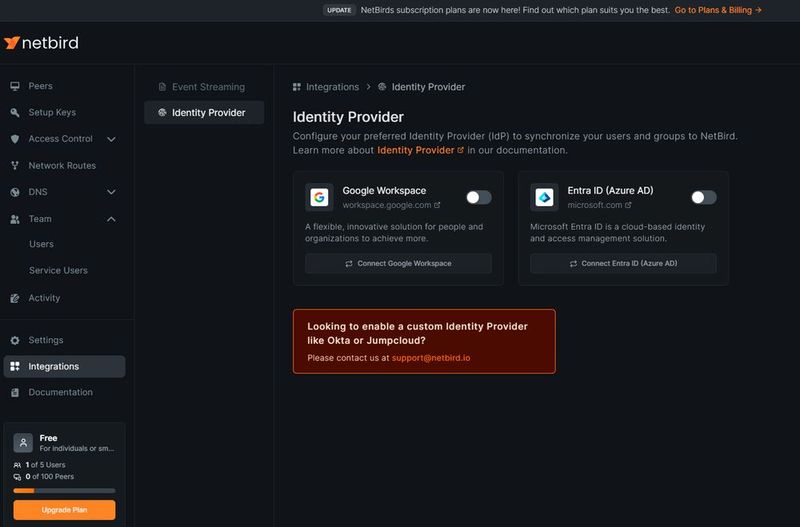Viewport: 800px width, 527px height.
Task: Click the '1 of 5 Users' text
Action: pos(45,465)
